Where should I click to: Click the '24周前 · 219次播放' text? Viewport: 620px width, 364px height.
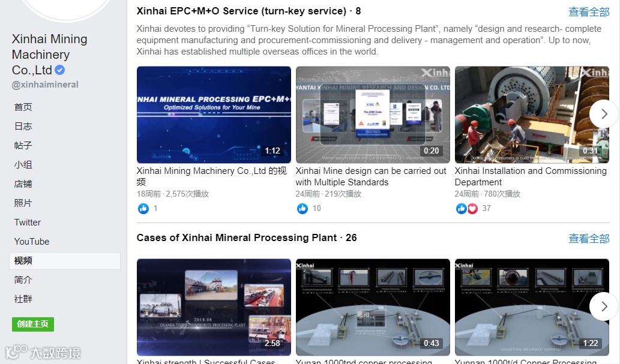(328, 194)
